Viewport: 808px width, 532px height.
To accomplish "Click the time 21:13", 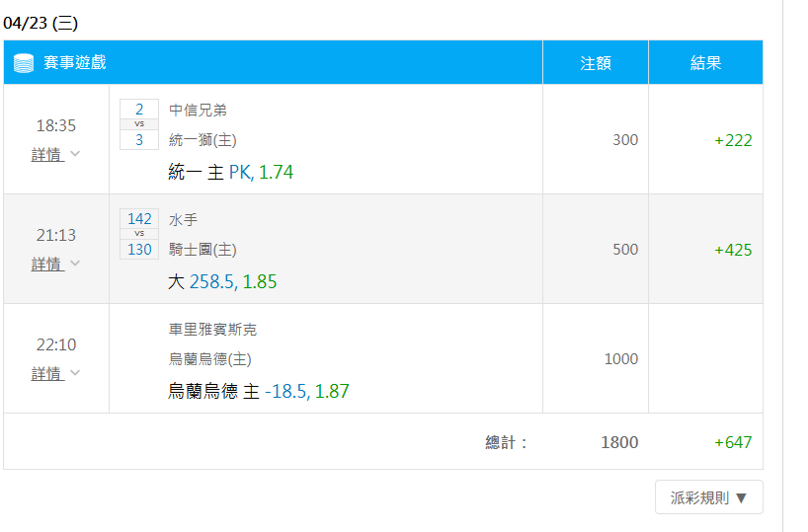I will 55,235.
